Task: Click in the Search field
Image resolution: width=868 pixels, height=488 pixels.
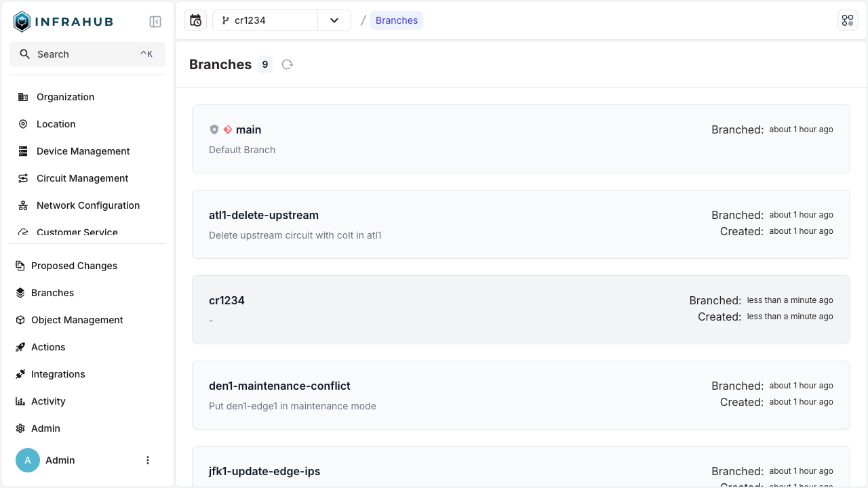Action: pyautogui.click(x=87, y=54)
